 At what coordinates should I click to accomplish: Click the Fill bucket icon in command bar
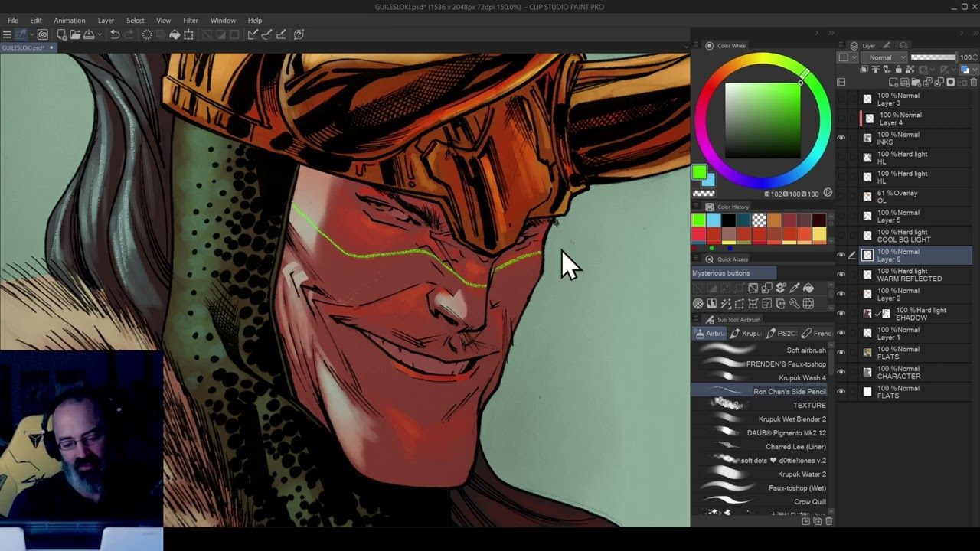[175, 34]
